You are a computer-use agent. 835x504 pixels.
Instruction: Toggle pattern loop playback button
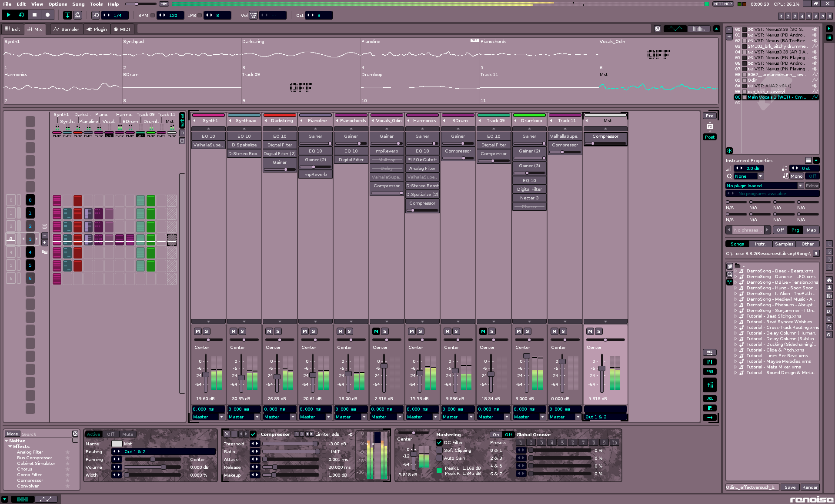[x=21, y=15]
